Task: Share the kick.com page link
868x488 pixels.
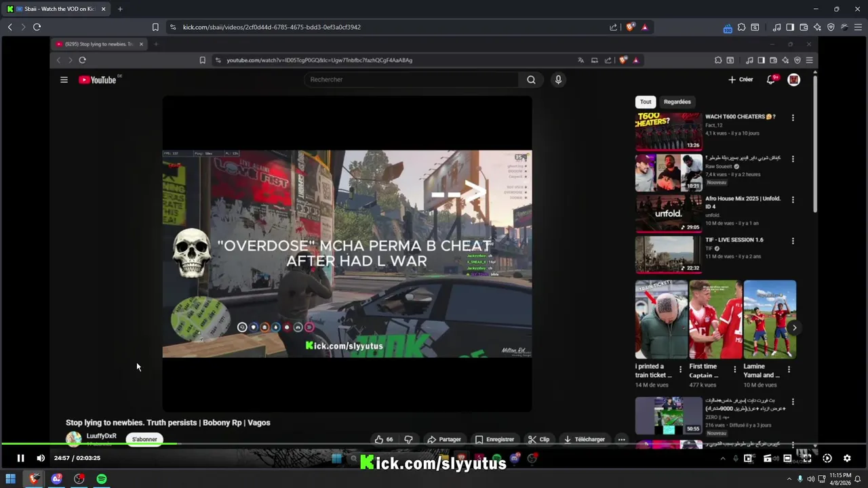Action: pos(613,27)
